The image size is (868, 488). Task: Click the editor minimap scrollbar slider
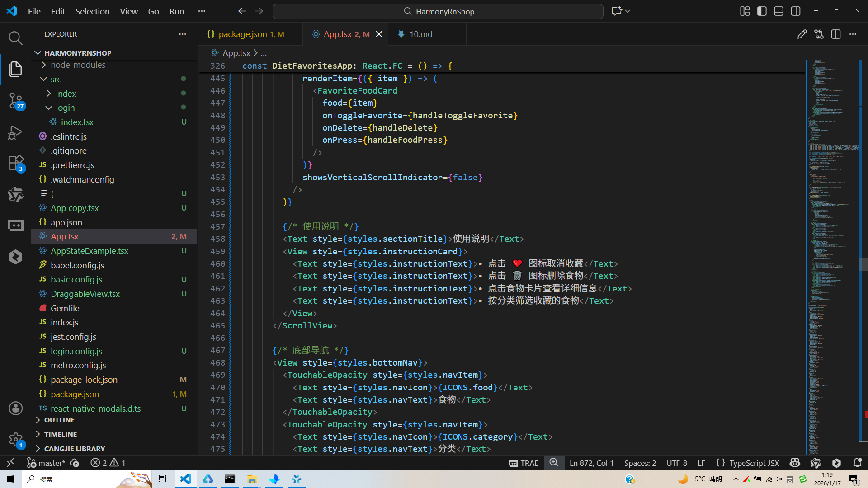tap(863, 264)
